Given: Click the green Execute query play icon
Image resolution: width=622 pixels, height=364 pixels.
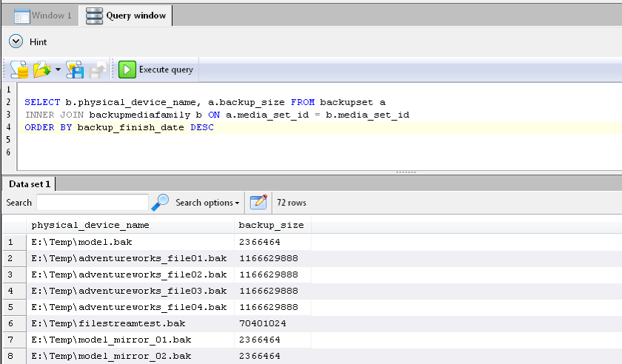Looking at the screenshot, I should (x=127, y=70).
